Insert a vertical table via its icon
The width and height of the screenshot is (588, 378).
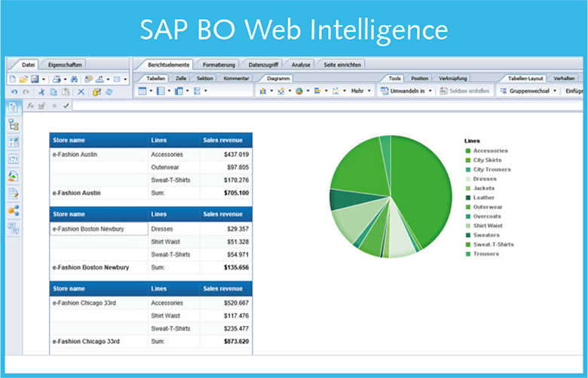[x=142, y=91]
